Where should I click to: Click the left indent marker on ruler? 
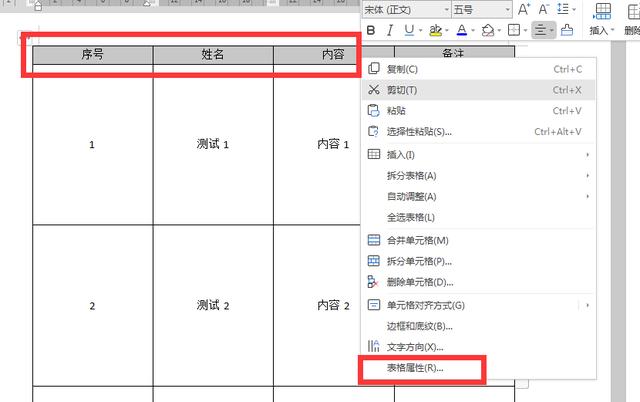(x=38, y=5)
